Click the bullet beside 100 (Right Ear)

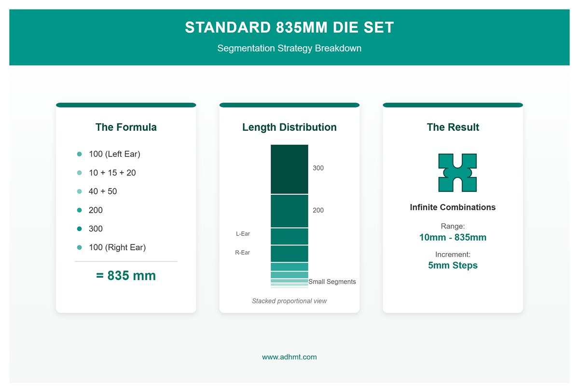(x=80, y=247)
